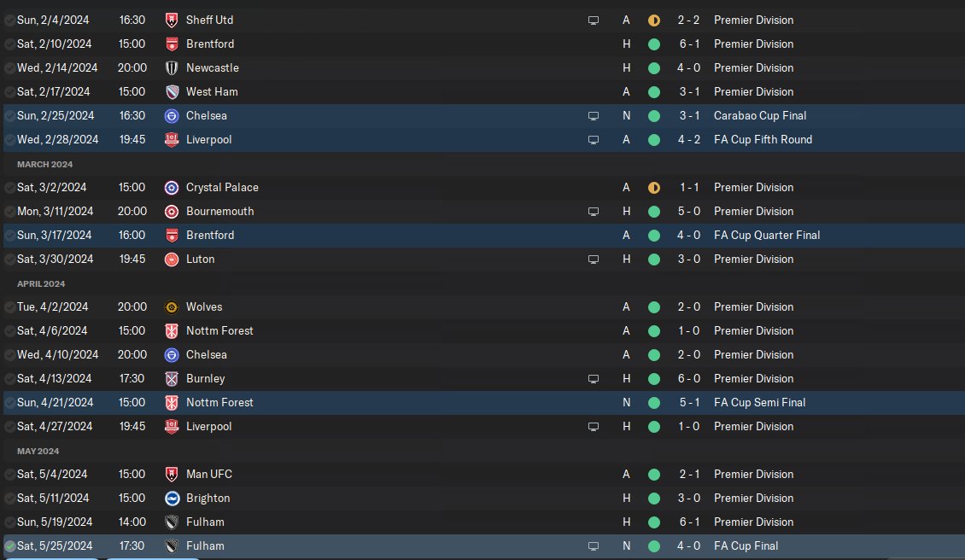The width and height of the screenshot is (965, 560).
Task: Toggle the check mark on FA Cup Final row
Action: (x=9, y=545)
